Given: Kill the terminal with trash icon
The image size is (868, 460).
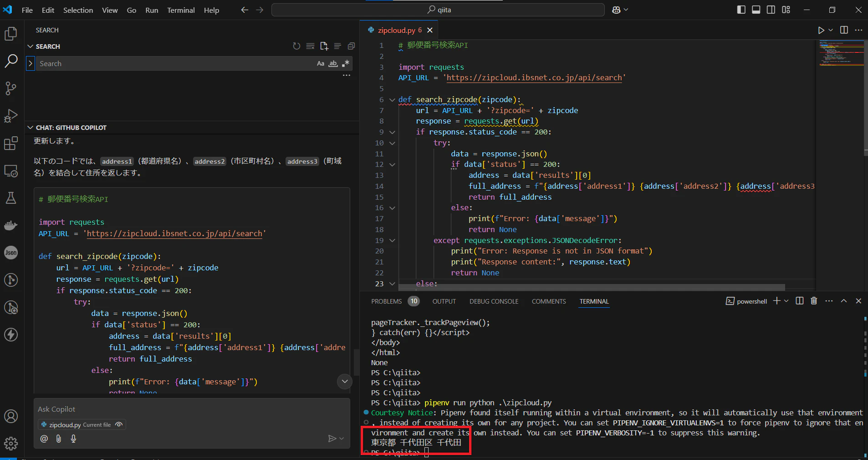Looking at the screenshot, I should point(814,301).
